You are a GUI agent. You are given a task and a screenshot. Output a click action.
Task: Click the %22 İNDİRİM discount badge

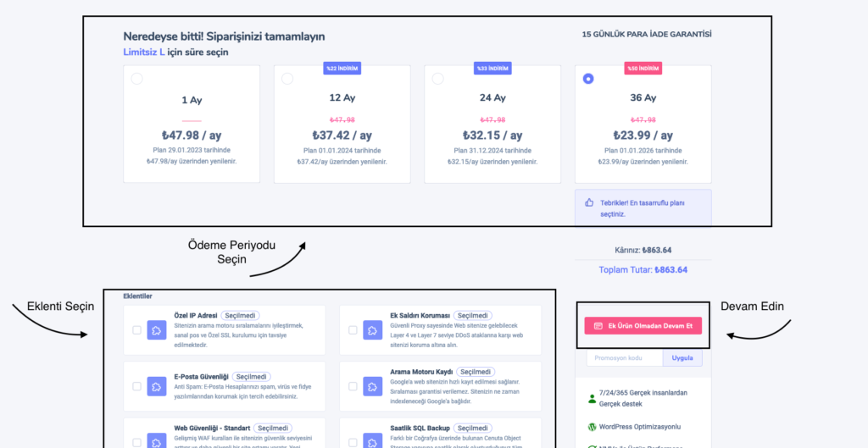(x=342, y=69)
